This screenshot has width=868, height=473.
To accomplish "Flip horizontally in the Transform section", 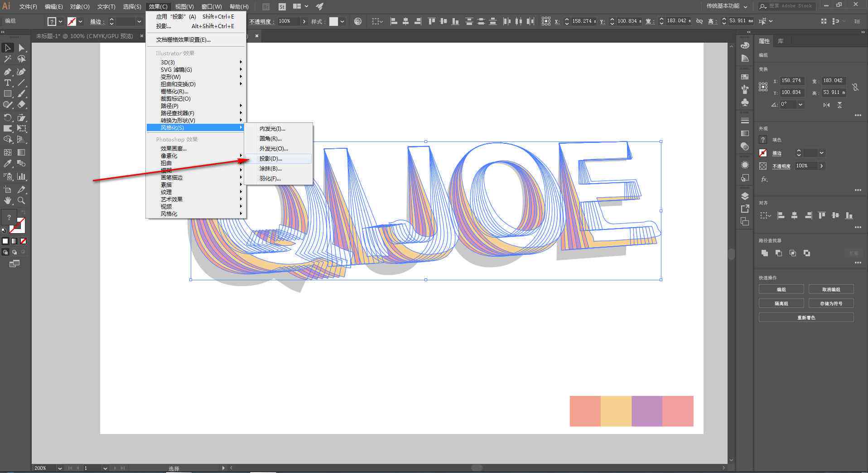I will [826, 105].
